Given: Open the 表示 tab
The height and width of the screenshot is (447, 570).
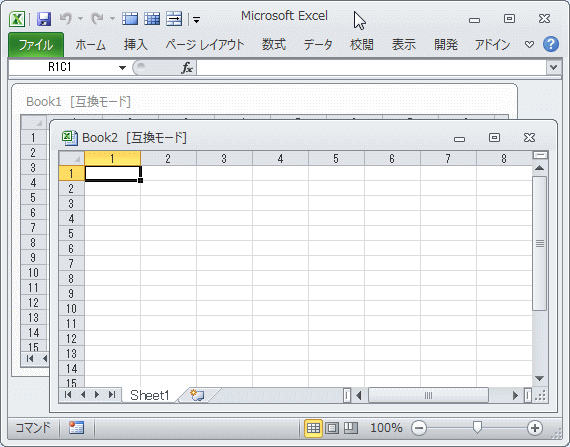Looking at the screenshot, I should point(404,45).
